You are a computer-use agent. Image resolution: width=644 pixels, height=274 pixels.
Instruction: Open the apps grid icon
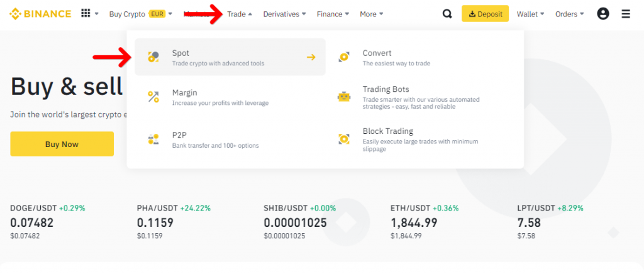point(86,13)
